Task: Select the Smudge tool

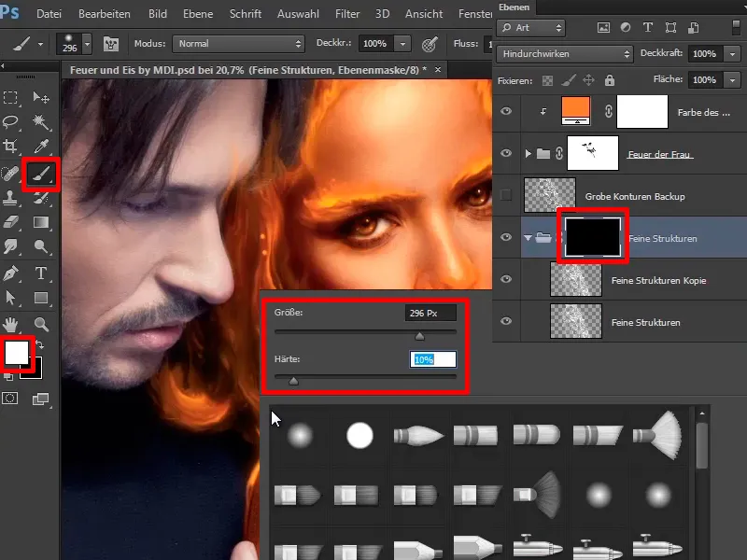Action: pos(10,245)
